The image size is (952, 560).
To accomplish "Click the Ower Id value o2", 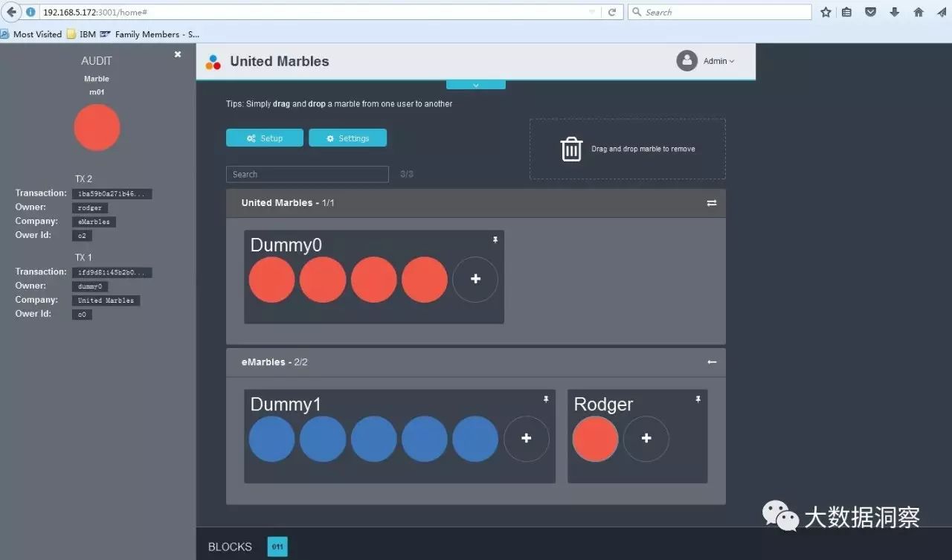I will [83, 236].
